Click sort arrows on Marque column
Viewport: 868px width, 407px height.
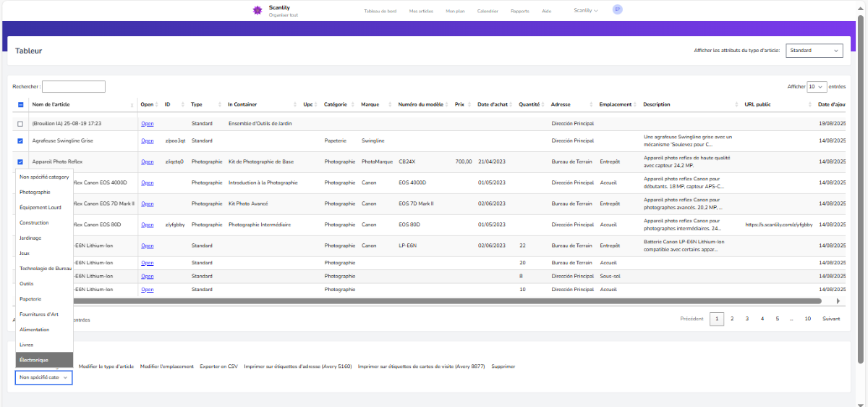pos(391,105)
